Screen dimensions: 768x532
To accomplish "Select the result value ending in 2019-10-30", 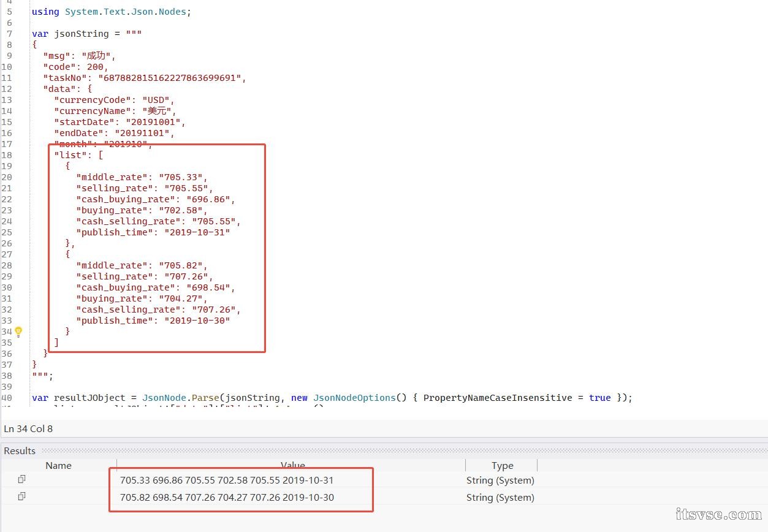I will pyautogui.click(x=227, y=498).
